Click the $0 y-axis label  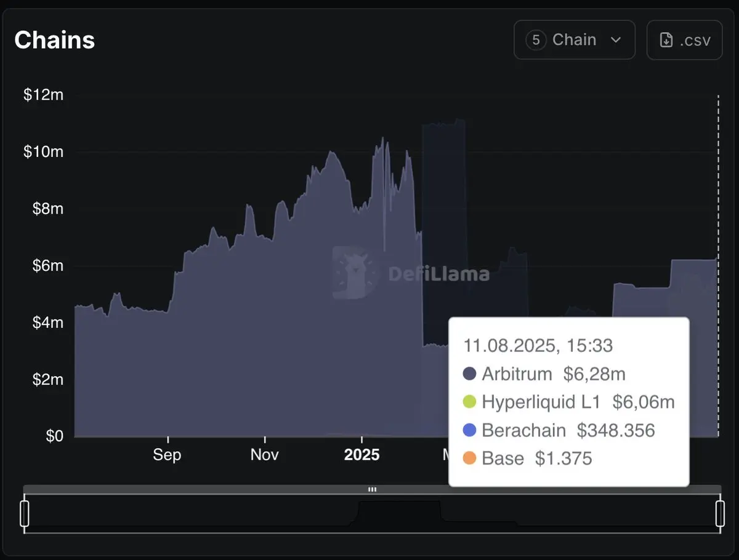[x=55, y=436]
